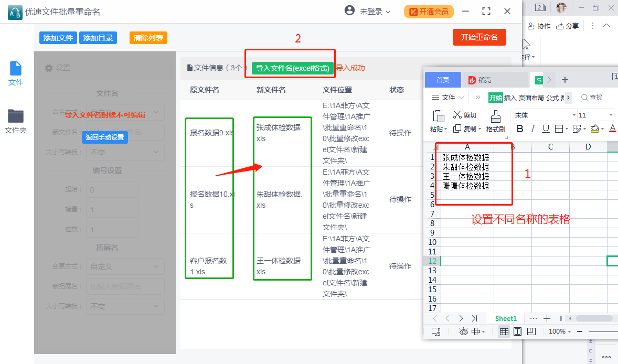Open the 文件 sidebar file icon

(16, 69)
